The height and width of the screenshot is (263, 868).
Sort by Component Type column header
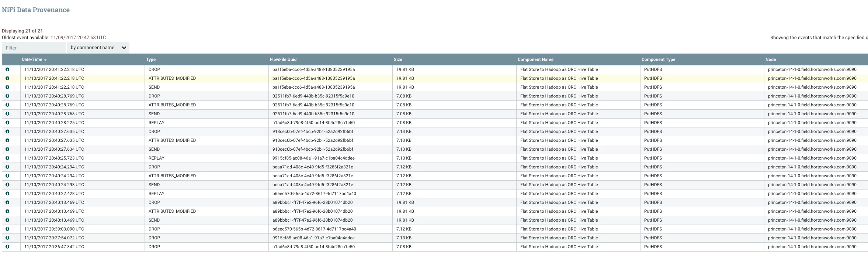[x=659, y=59]
